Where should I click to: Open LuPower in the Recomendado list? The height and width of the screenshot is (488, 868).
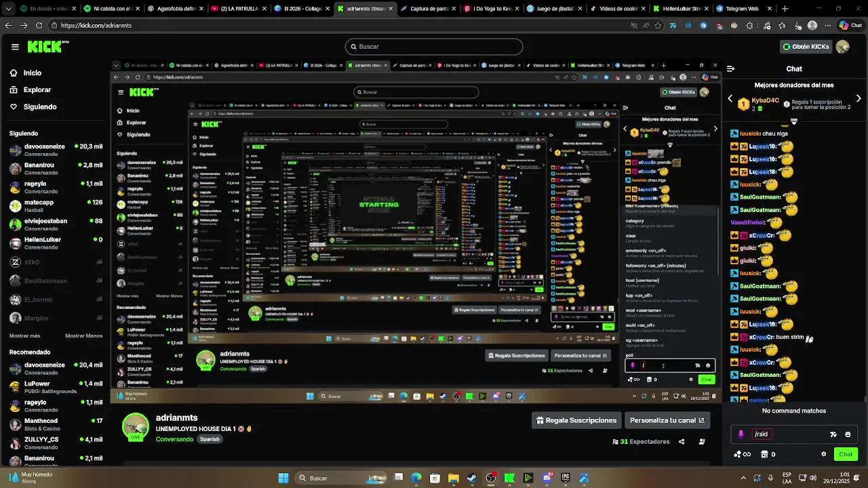click(x=56, y=387)
